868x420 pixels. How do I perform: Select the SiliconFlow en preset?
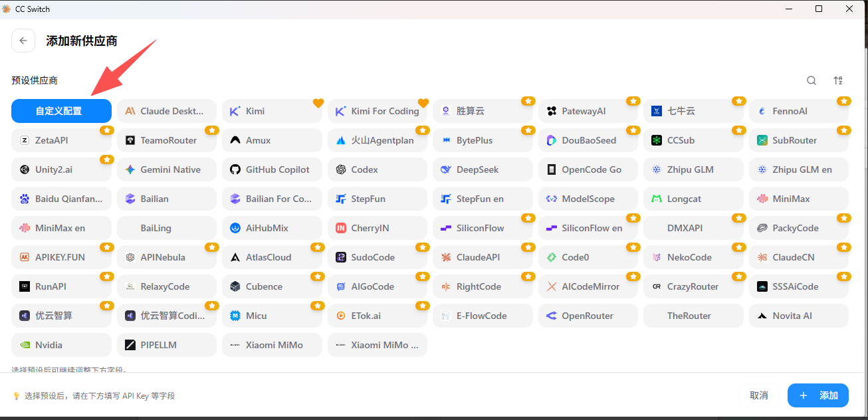588,228
